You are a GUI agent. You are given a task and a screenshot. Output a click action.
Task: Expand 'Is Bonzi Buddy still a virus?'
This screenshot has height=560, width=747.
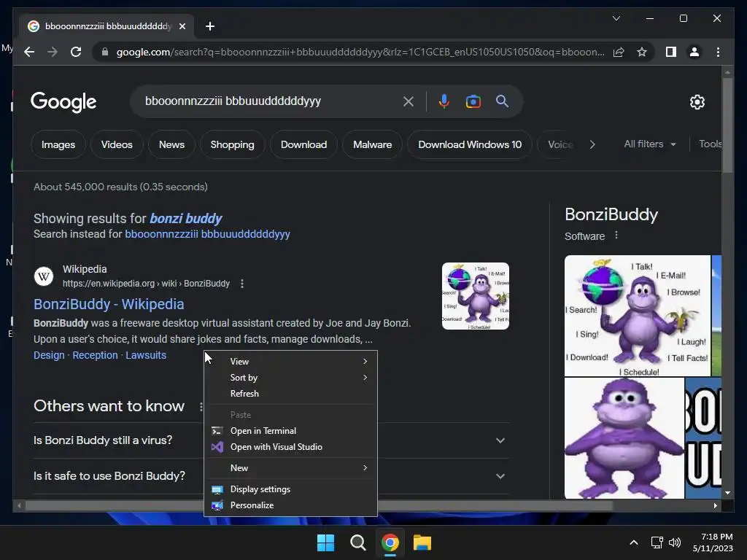tap(271, 440)
